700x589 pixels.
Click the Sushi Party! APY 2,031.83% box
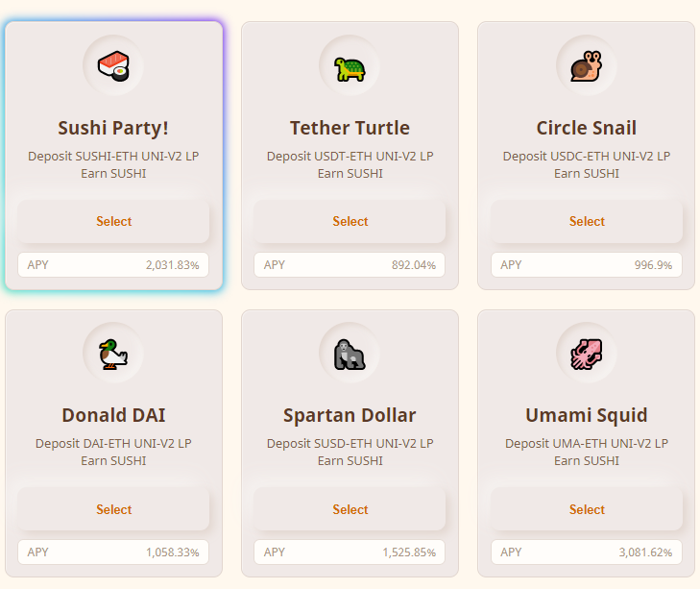coord(113,265)
